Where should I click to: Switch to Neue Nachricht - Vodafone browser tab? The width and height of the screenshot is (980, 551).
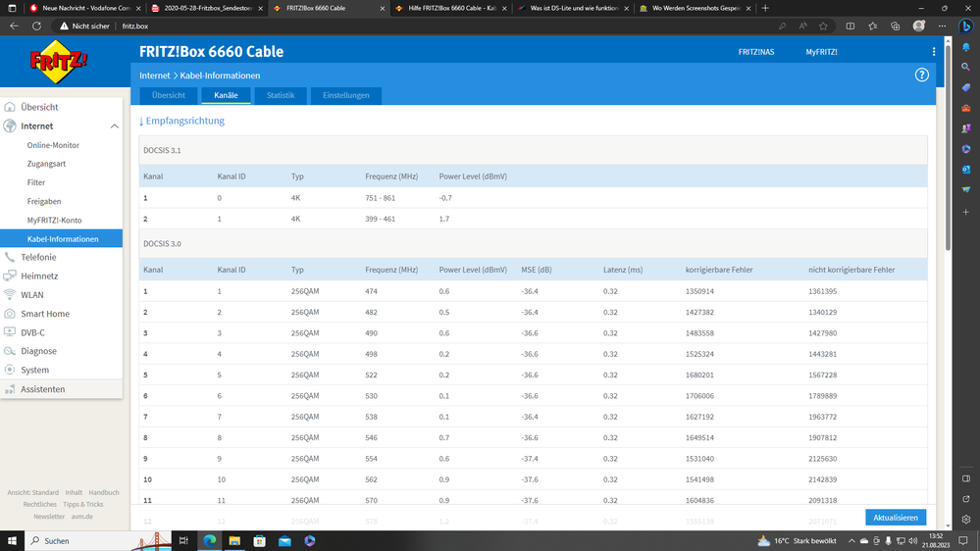tap(85, 8)
